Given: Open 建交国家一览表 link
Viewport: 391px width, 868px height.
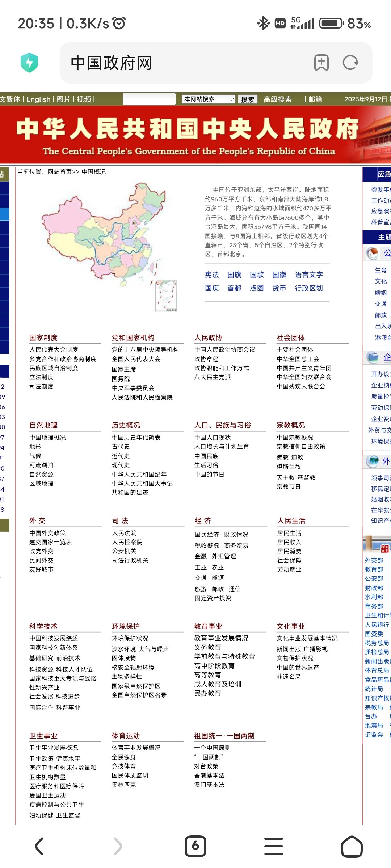Looking at the screenshot, I should coord(51,542).
